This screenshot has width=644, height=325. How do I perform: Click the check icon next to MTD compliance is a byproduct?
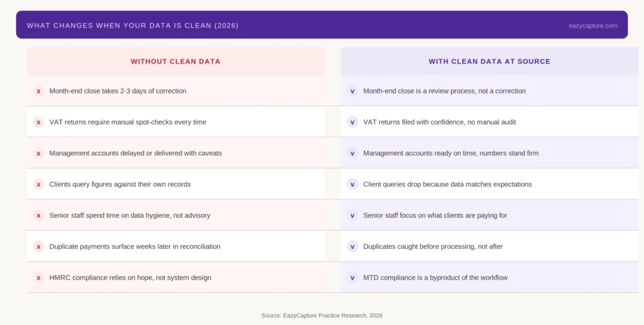[352, 277]
